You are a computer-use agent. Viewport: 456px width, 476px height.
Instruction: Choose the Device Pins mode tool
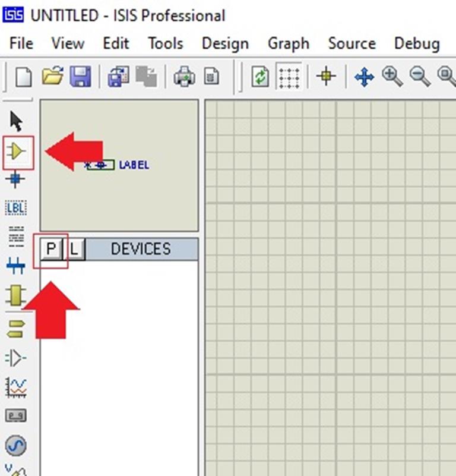point(16,358)
